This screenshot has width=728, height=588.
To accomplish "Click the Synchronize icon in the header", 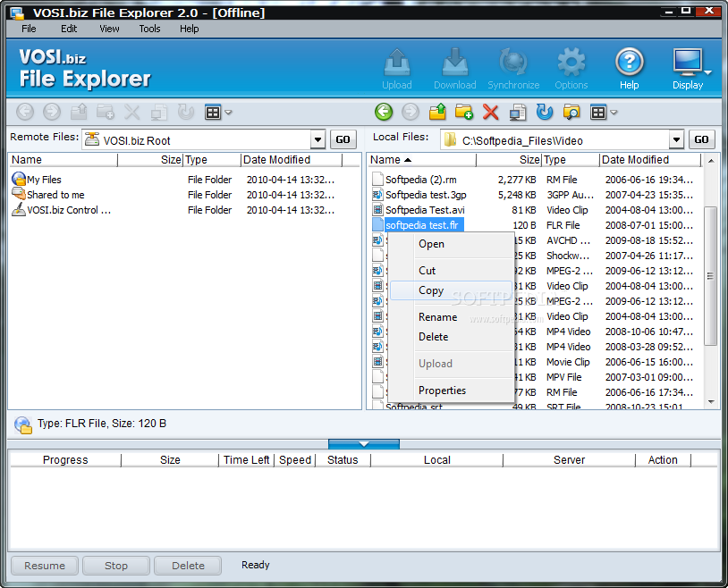I will click(x=513, y=63).
